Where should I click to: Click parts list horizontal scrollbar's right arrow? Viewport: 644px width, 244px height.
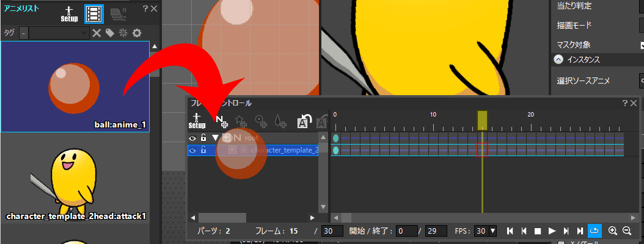click(313, 217)
